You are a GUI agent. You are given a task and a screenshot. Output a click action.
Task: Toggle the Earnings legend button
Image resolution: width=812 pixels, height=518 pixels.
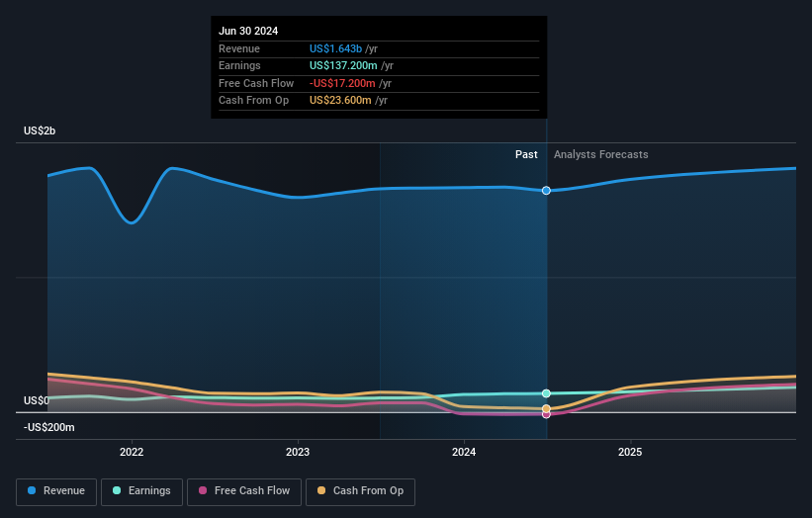click(x=141, y=491)
